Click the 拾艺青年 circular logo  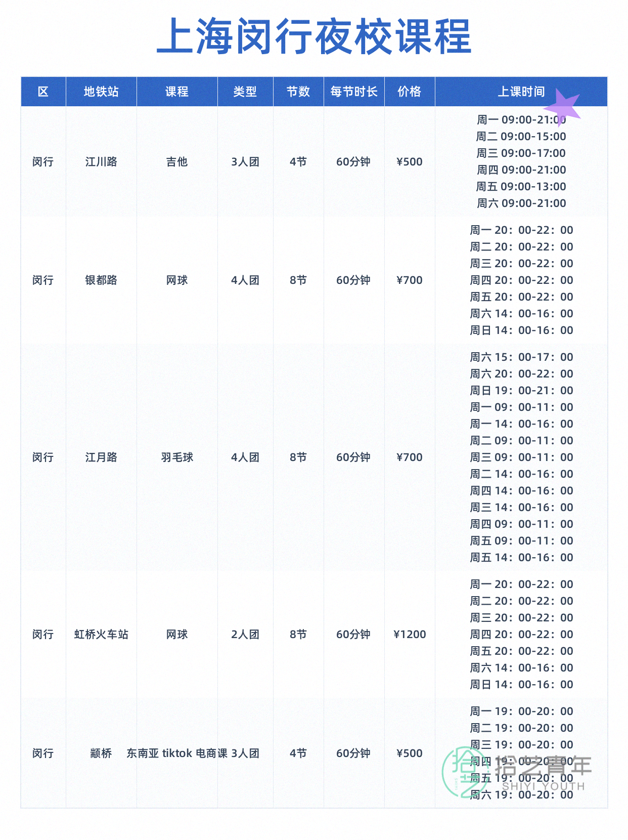point(463,772)
